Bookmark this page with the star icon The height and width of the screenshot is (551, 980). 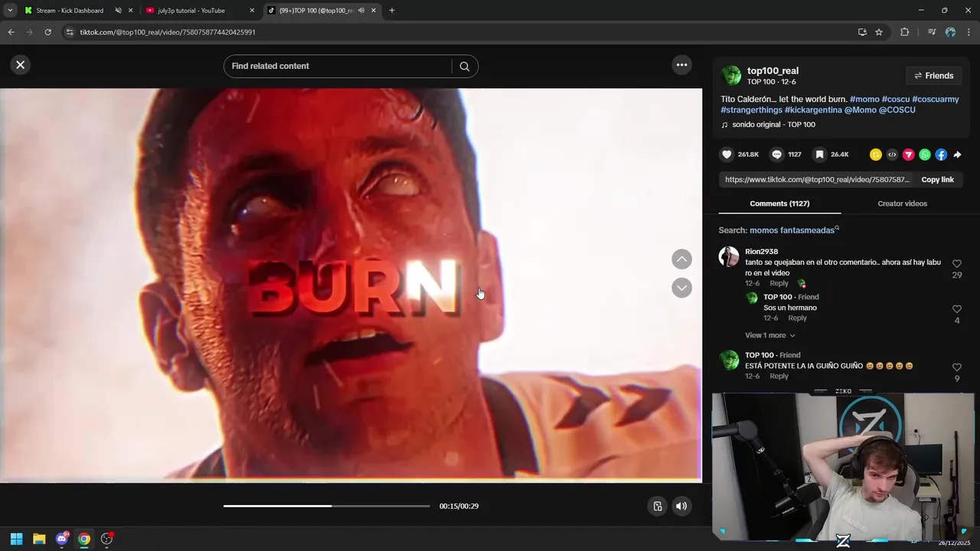pyautogui.click(x=879, y=32)
